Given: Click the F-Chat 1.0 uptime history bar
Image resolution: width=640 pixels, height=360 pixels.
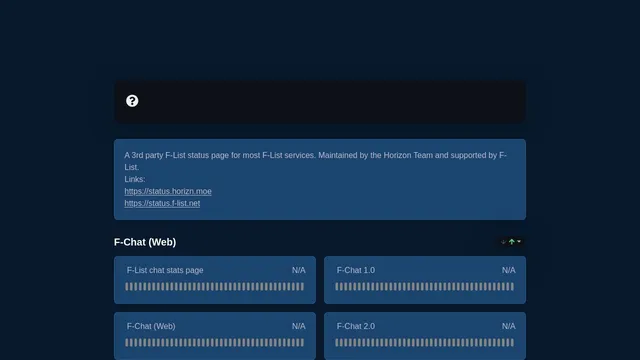Looking at the screenshot, I should (x=424, y=287).
